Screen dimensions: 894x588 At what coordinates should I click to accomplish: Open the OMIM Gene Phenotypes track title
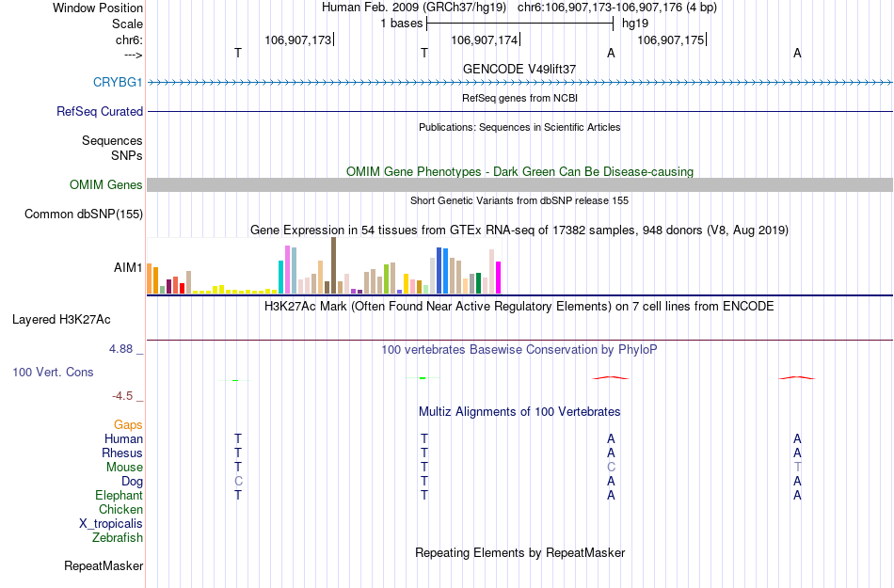pyautogui.click(x=519, y=171)
